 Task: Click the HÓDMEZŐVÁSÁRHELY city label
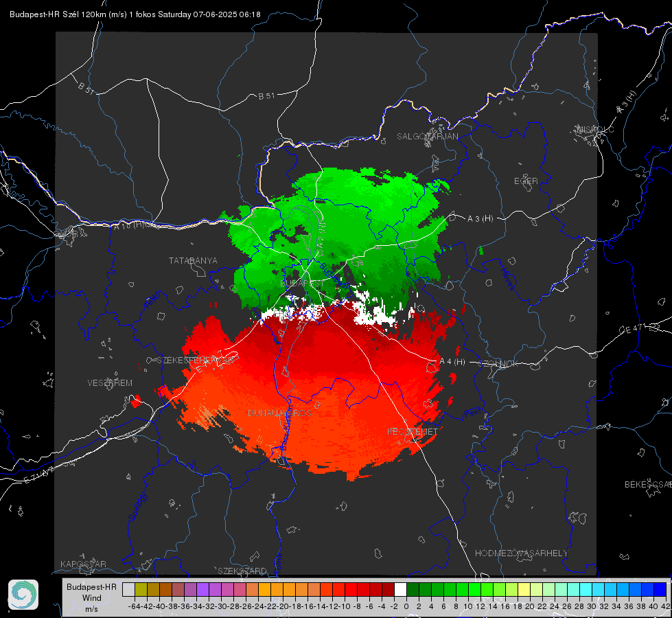coord(521,553)
